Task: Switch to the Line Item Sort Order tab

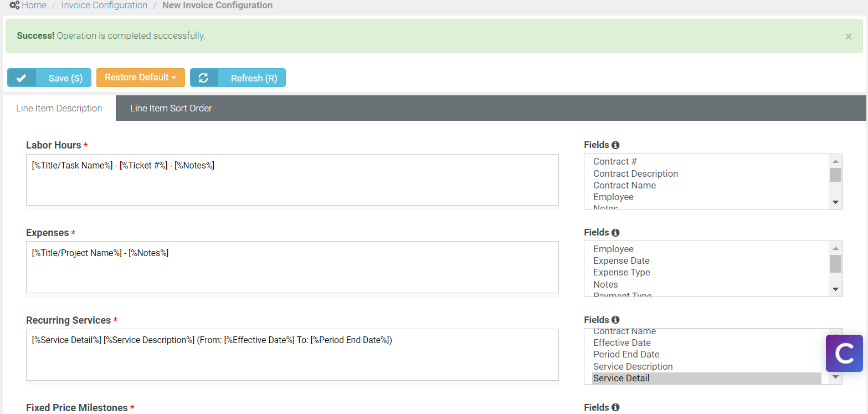Action: click(171, 108)
